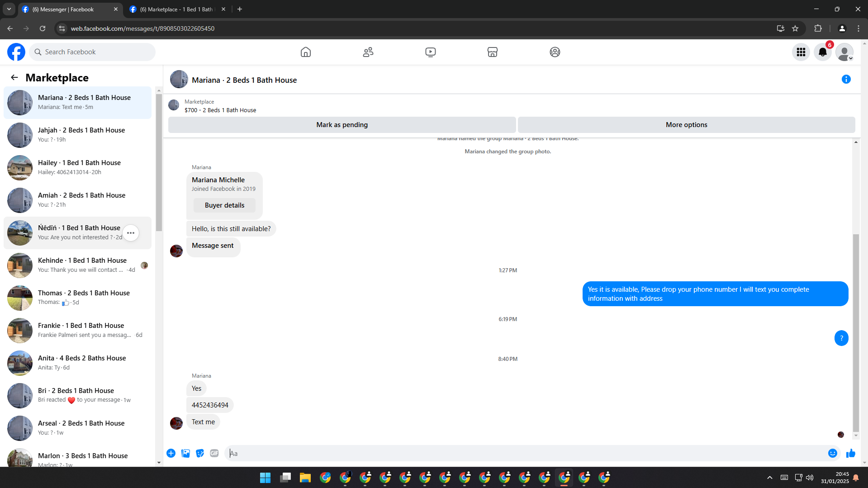This screenshot has width=868, height=488.
Task: Open the Marketplace storefront icon
Action: point(493,52)
